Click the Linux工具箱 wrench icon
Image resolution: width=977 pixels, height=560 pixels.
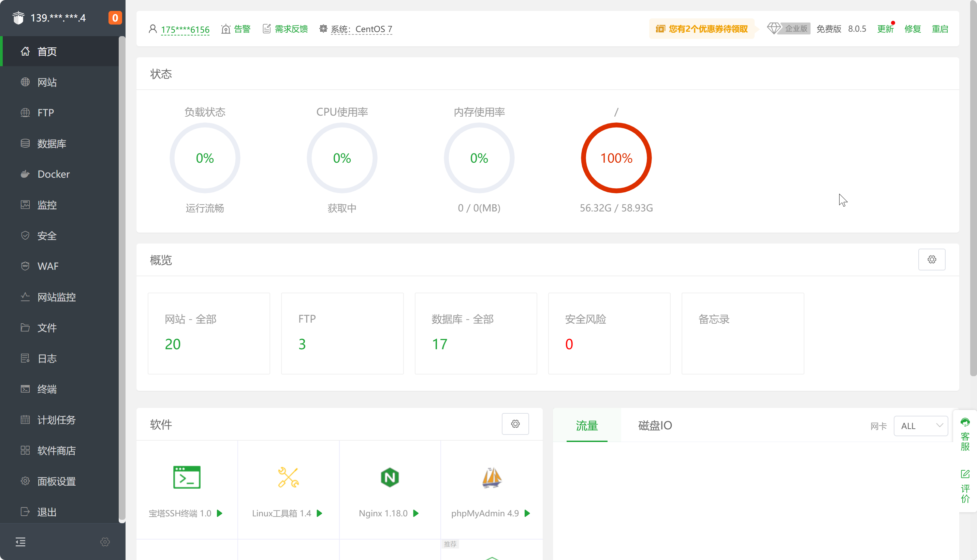[288, 477]
